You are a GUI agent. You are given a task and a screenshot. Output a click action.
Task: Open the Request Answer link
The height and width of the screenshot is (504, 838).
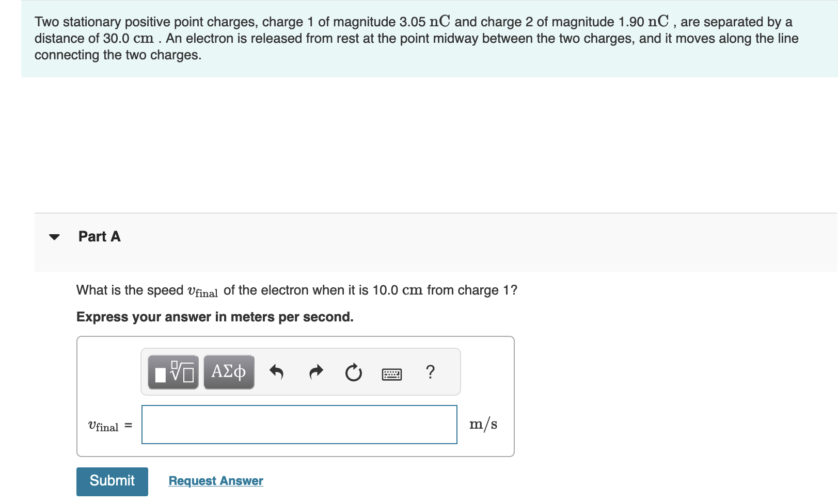point(215,480)
